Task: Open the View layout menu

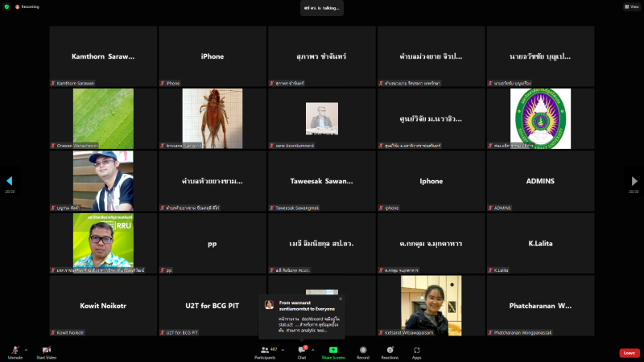Action: point(631,6)
